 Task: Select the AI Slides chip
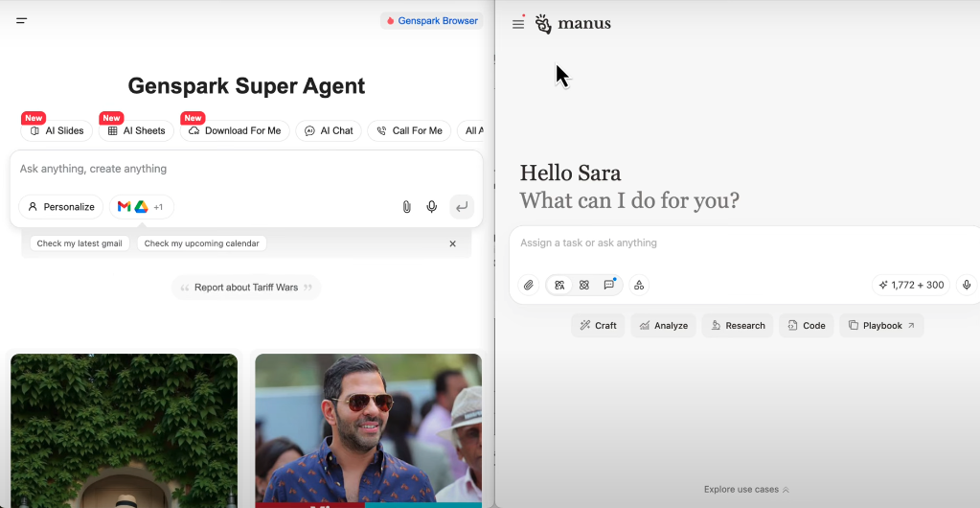pyautogui.click(x=57, y=130)
